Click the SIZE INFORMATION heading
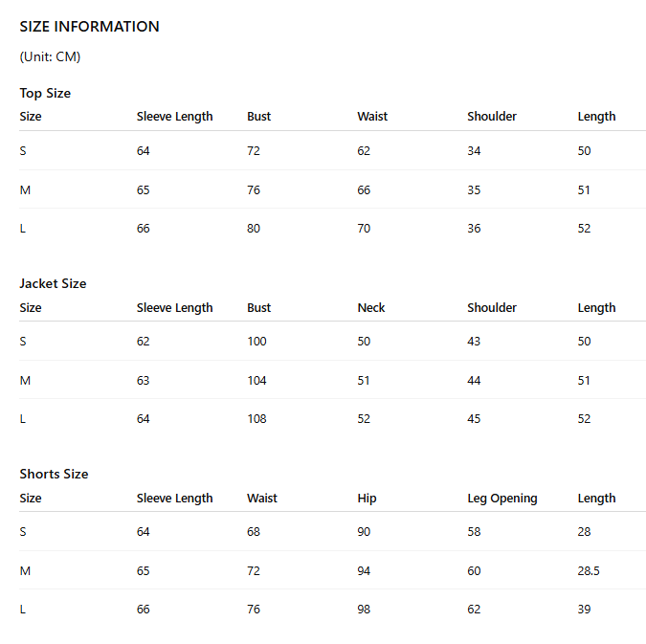The image size is (646, 644). [x=89, y=27]
